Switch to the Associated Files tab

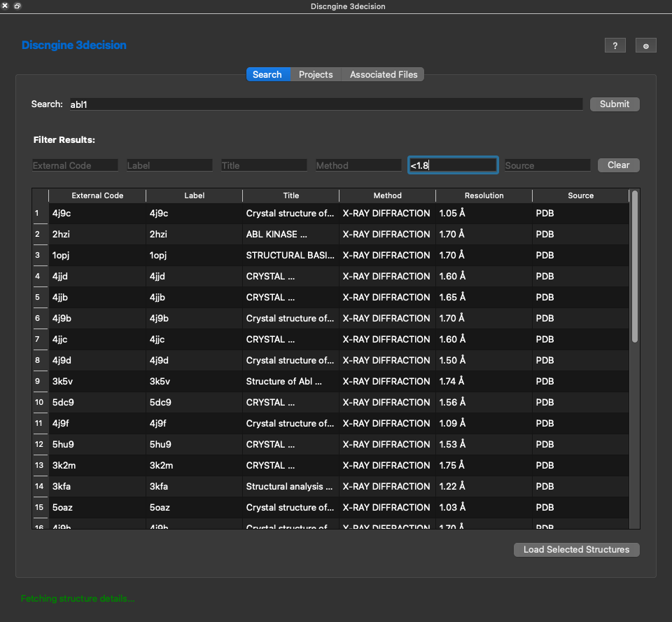coord(383,75)
